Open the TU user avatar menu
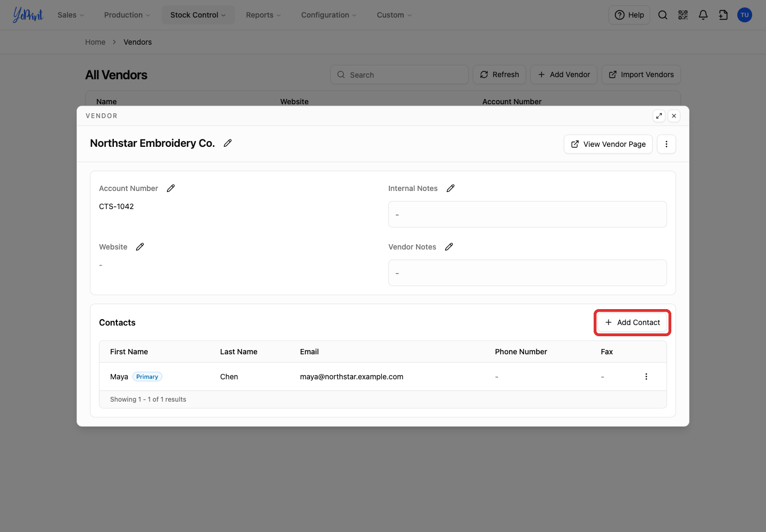The width and height of the screenshot is (766, 532). click(745, 15)
